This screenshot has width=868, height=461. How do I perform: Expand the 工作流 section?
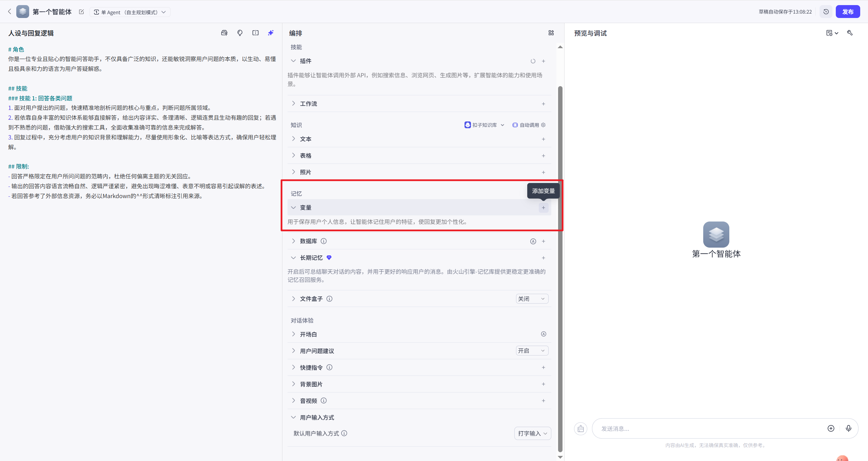(293, 104)
